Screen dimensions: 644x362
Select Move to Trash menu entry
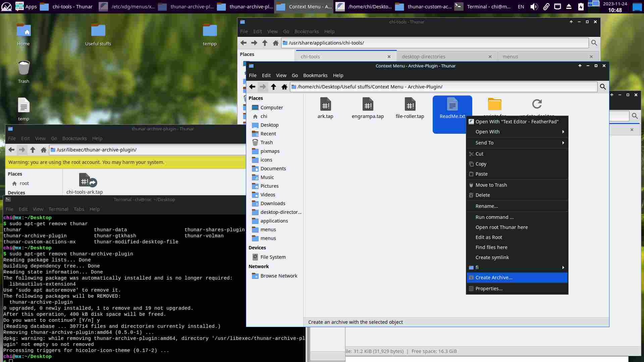click(491, 185)
